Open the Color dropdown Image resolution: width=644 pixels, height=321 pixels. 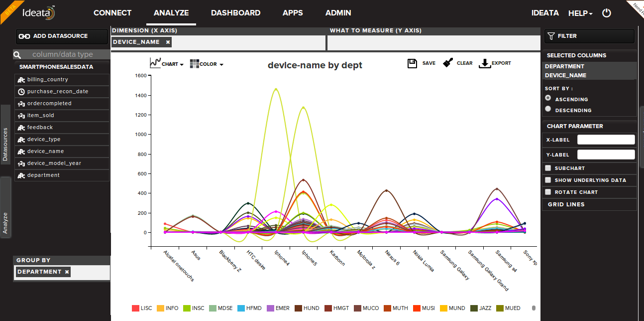[x=207, y=64]
